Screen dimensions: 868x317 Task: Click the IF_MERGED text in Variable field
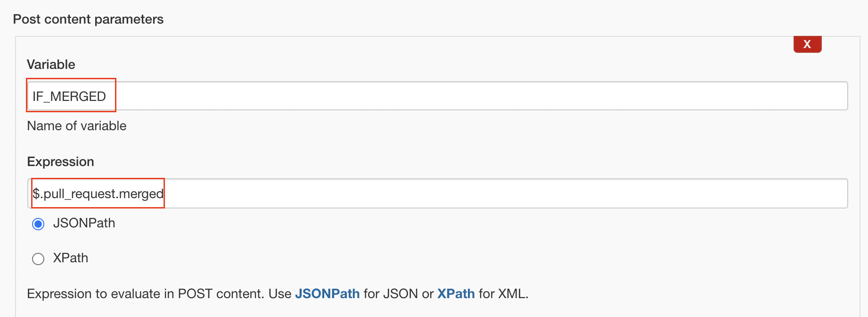point(69,96)
